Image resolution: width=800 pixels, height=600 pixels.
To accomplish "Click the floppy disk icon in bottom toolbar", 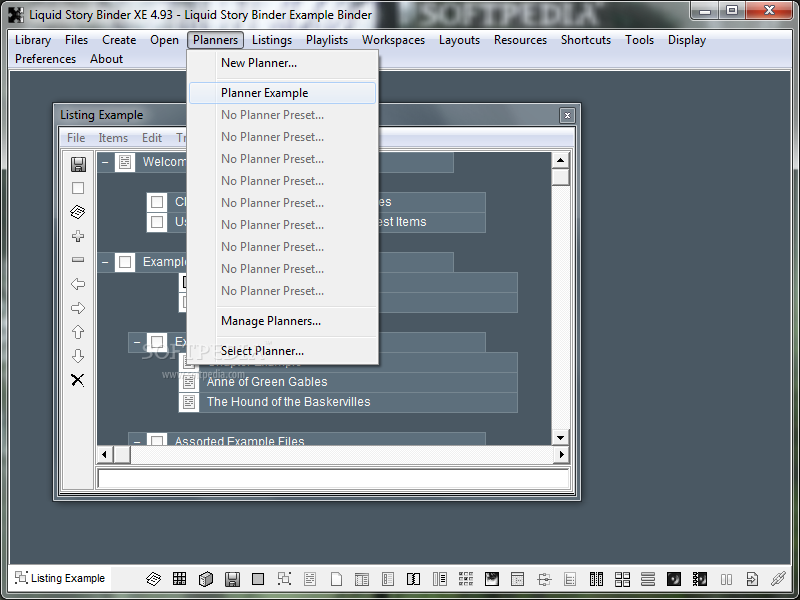I will (232, 579).
